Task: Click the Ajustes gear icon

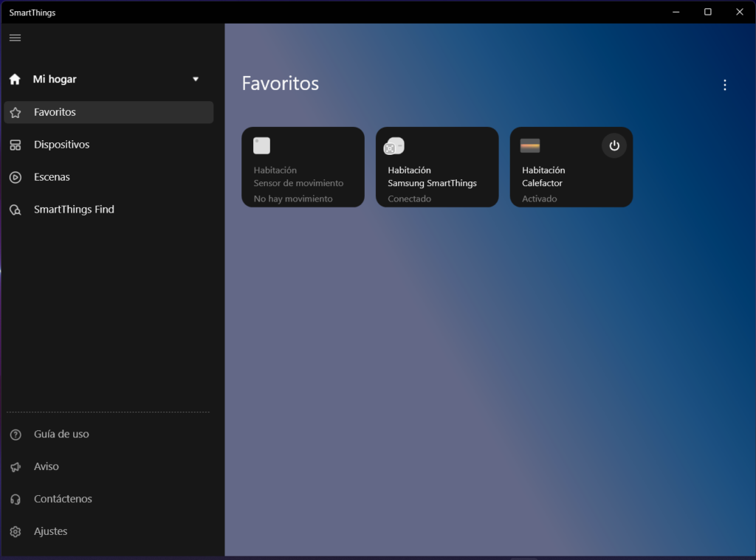Action: [15, 532]
